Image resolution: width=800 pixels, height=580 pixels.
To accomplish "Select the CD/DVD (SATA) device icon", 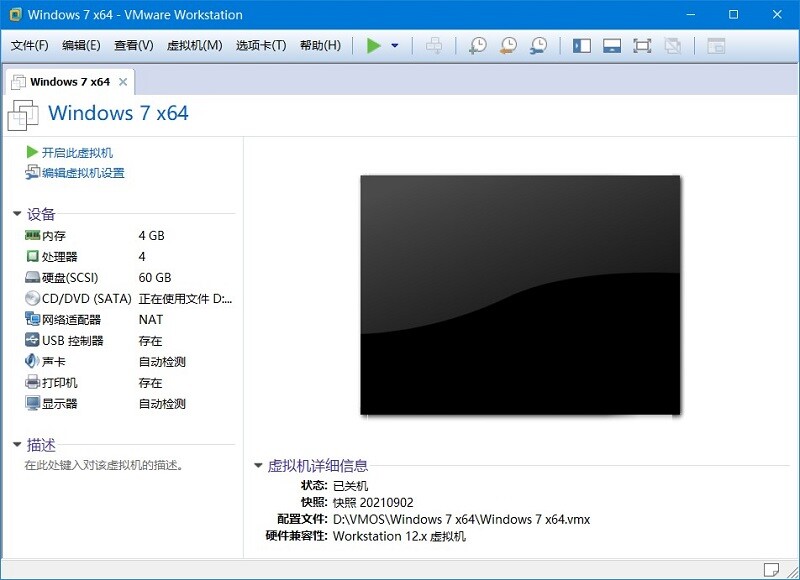I will [x=32, y=299].
